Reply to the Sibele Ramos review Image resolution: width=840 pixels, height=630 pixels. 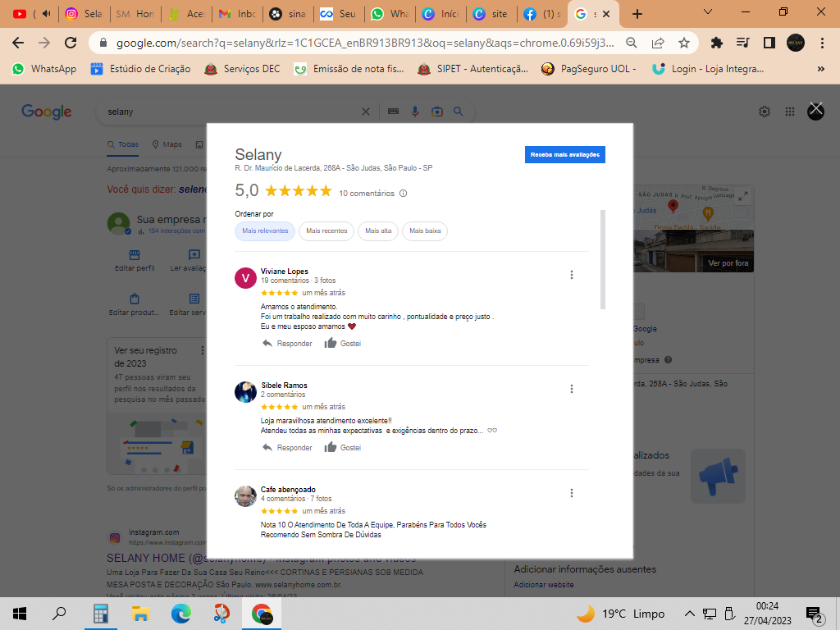tap(287, 447)
